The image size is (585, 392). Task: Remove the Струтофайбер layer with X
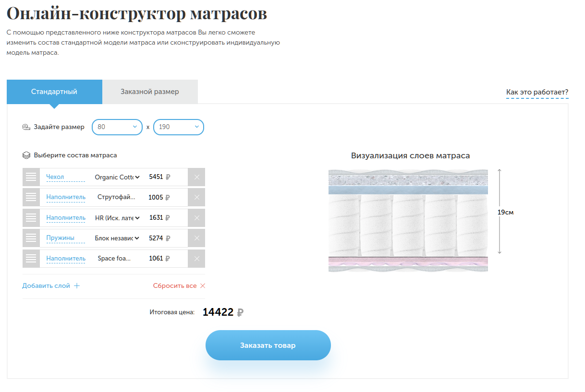pos(196,197)
